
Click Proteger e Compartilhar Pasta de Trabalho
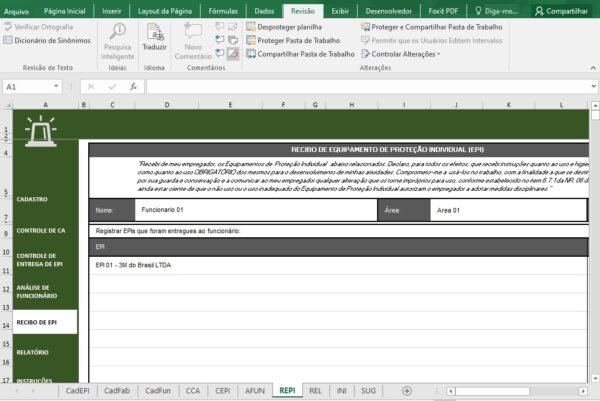[x=432, y=27]
